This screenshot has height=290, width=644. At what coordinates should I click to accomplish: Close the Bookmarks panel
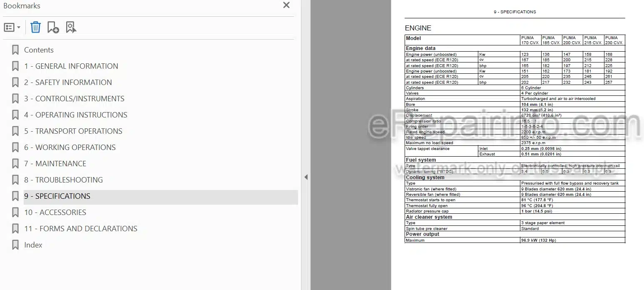click(x=286, y=5)
